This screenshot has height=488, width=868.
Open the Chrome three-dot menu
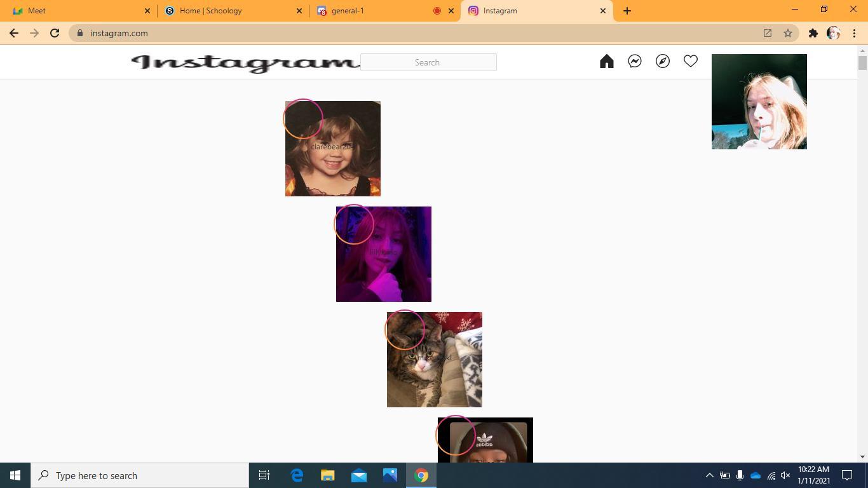pos(854,33)
